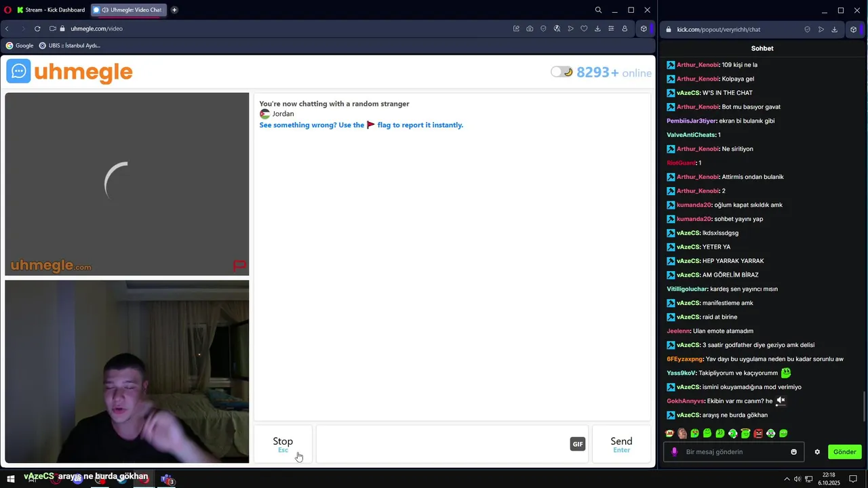Open emoji picker in Kick chat input

[x=794, y=451]
